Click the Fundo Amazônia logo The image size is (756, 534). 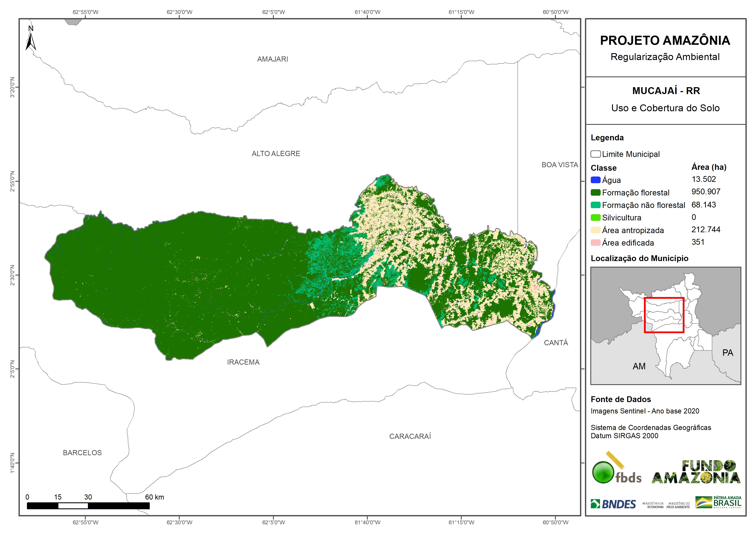click(x=696, y=472)
